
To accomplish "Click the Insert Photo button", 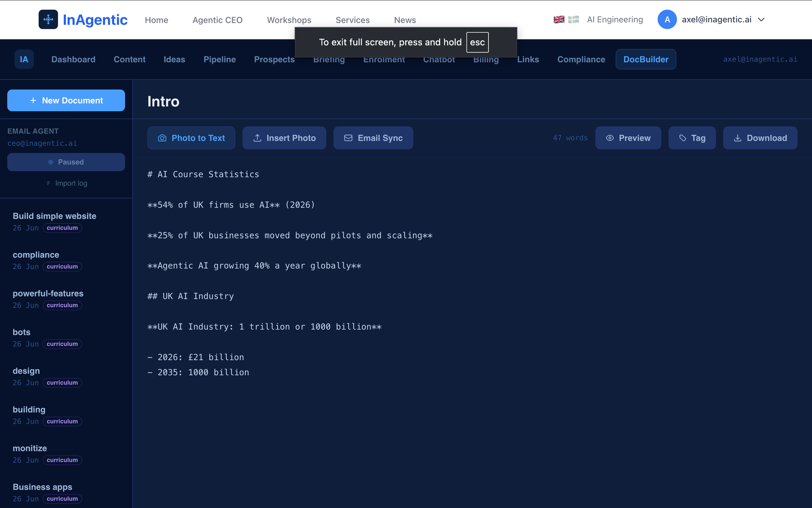I will click(284, 138).
